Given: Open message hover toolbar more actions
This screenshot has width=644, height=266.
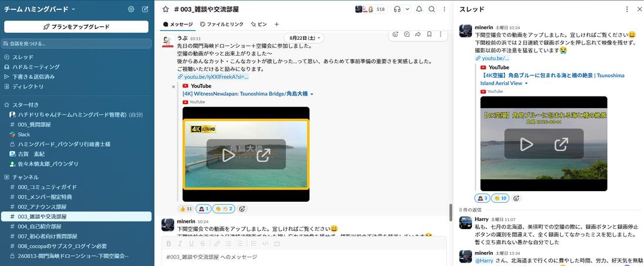Looking at the screenshot, I should coord(441,34).
